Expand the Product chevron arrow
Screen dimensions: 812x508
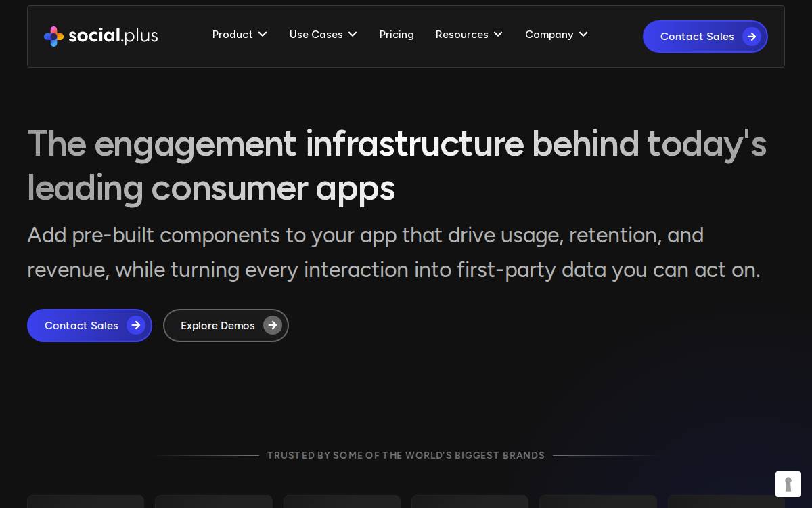pos(263,34)
